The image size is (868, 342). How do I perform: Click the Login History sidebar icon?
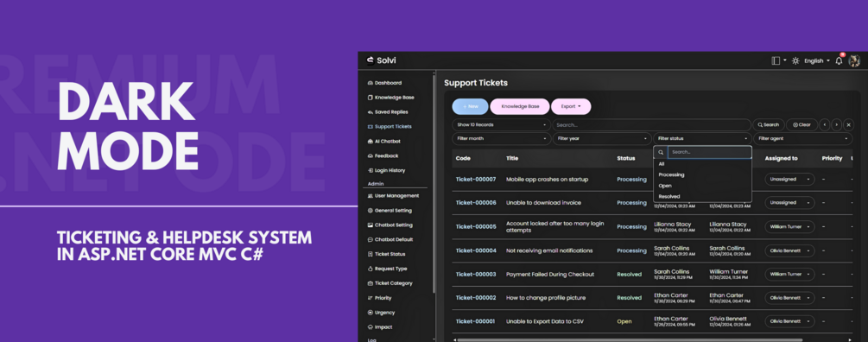[371, 170]
